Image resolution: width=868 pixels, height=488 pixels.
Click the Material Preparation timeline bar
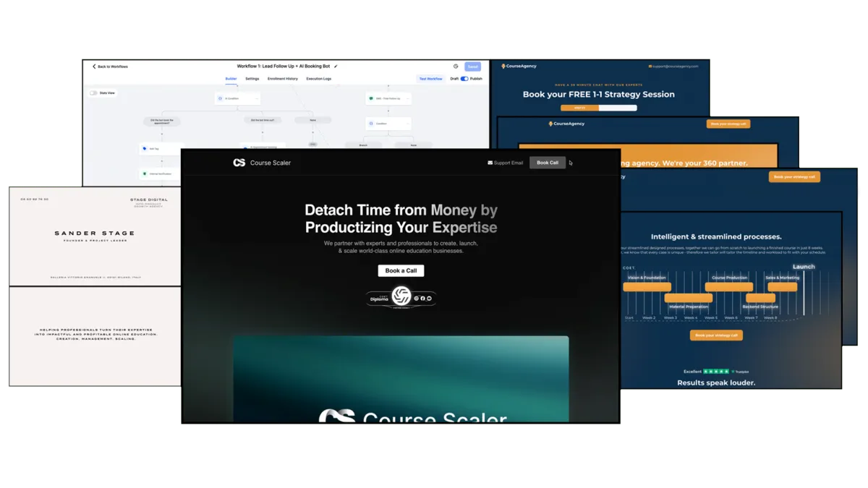coord(689,298)
